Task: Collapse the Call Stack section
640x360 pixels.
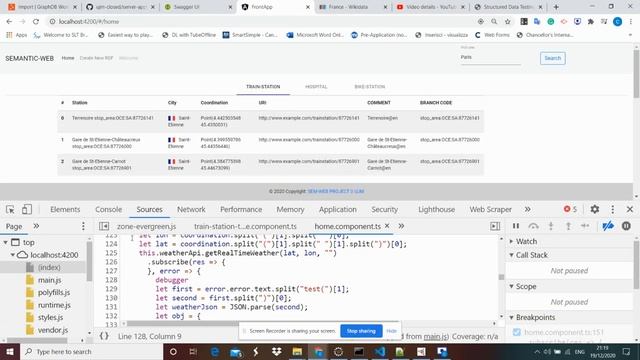Action: click(x=511, y=255)
